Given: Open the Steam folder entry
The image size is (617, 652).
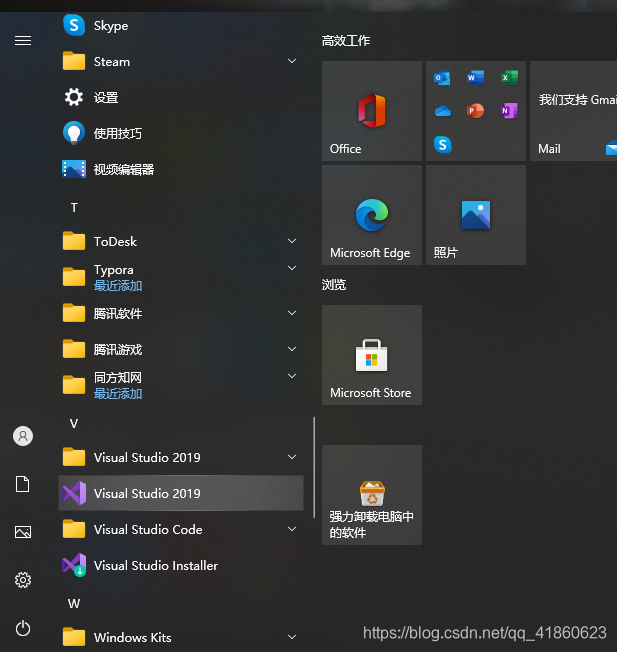Looking at the screenshot, I should point(181,62).
